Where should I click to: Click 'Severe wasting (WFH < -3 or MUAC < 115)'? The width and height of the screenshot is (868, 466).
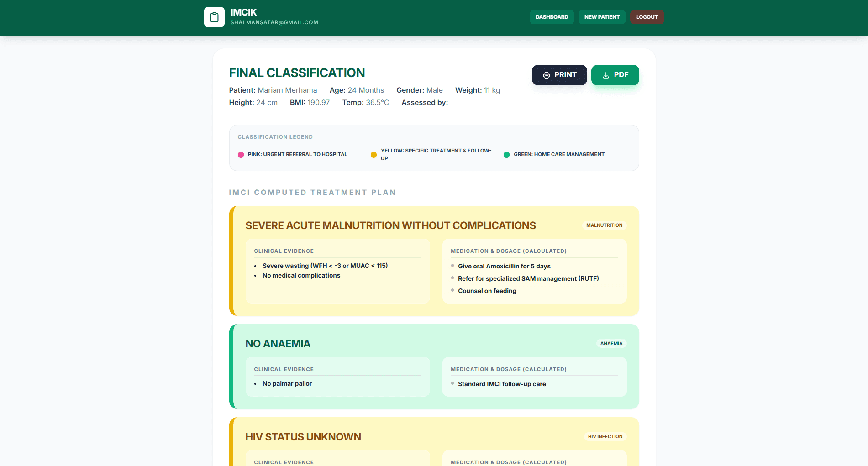(325, 266)
